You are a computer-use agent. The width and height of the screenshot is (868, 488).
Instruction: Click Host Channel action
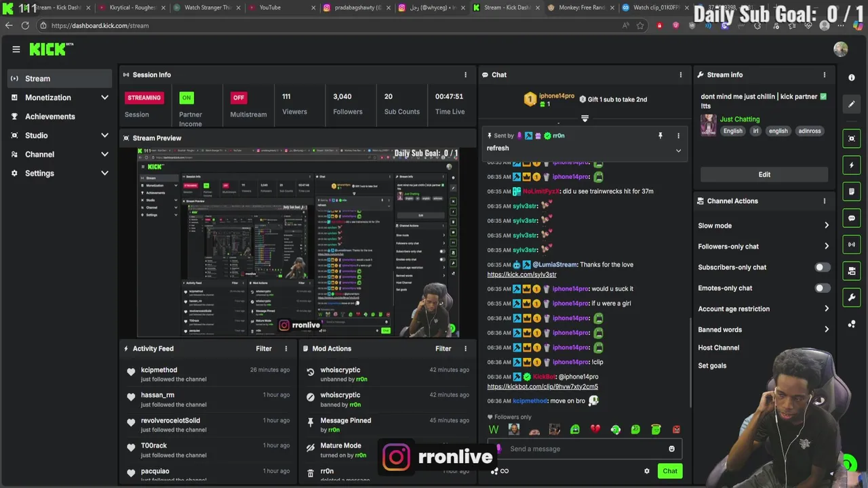(x=718, y=348)
